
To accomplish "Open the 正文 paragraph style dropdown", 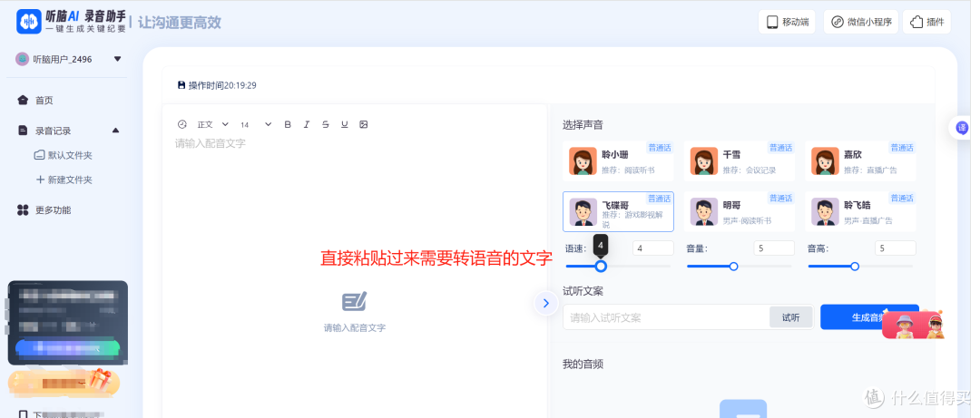I will (x=213, y=124).
